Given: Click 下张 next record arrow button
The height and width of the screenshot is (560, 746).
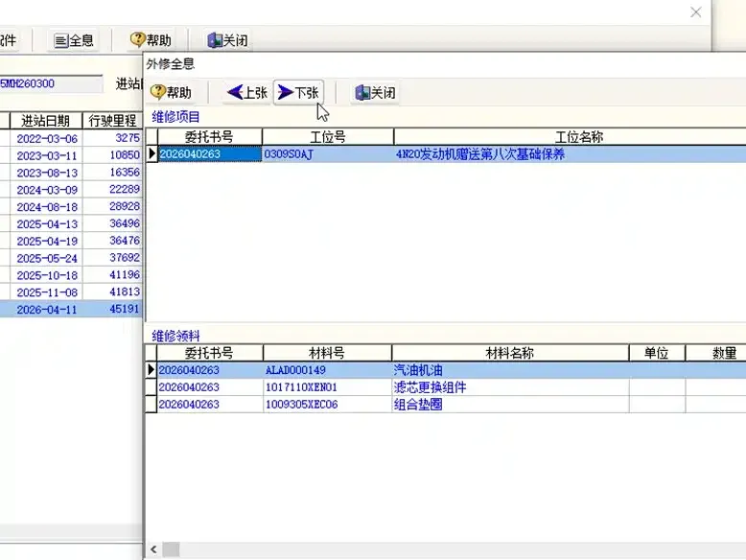Looking at the screenshot, I should [298, 92].
